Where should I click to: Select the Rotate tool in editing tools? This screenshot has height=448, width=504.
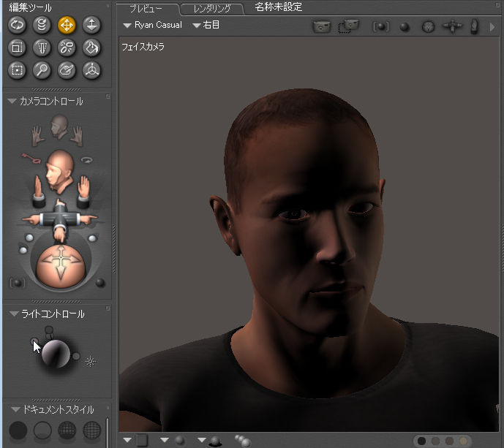coord(17,25)
